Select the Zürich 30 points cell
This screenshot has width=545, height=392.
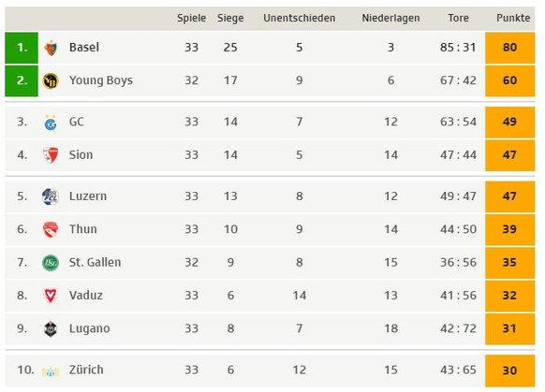coord(510,370)
